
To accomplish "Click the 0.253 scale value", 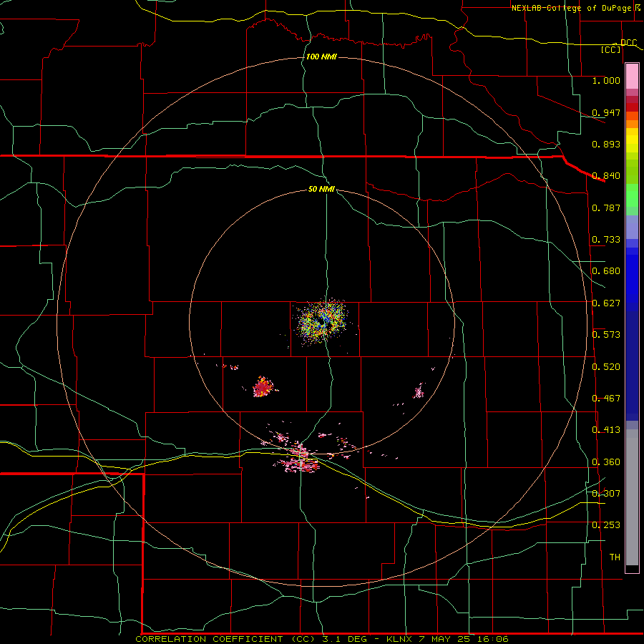I will click(606, 525).
